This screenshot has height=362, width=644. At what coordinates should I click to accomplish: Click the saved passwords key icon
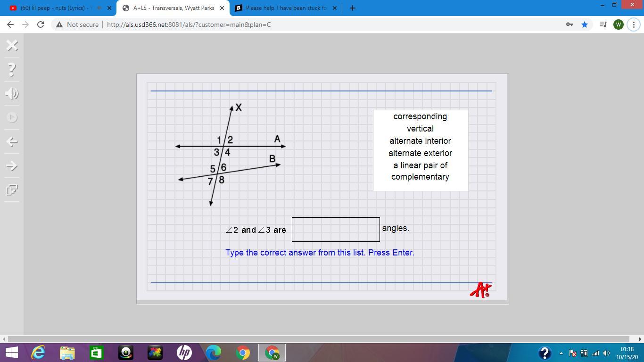[569, 25]
